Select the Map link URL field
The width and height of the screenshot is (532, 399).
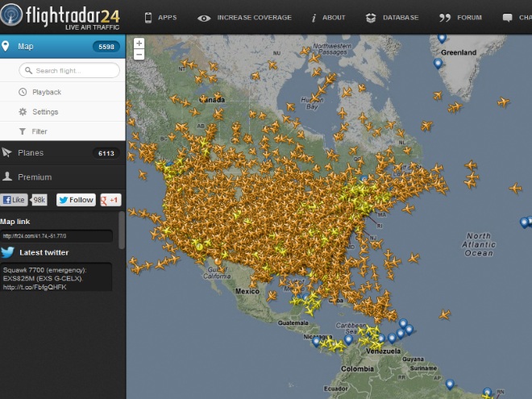click(x=56, y=236)
